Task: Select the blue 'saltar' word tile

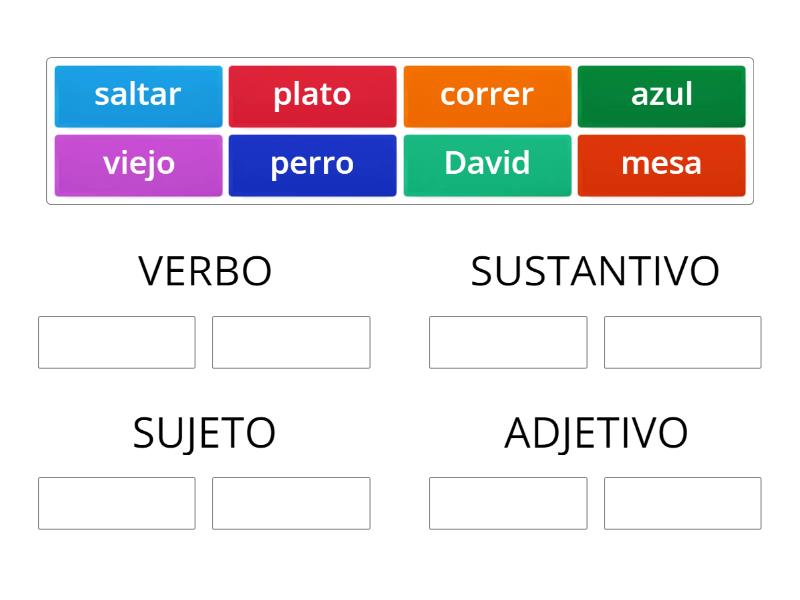Action: point(138,95)
